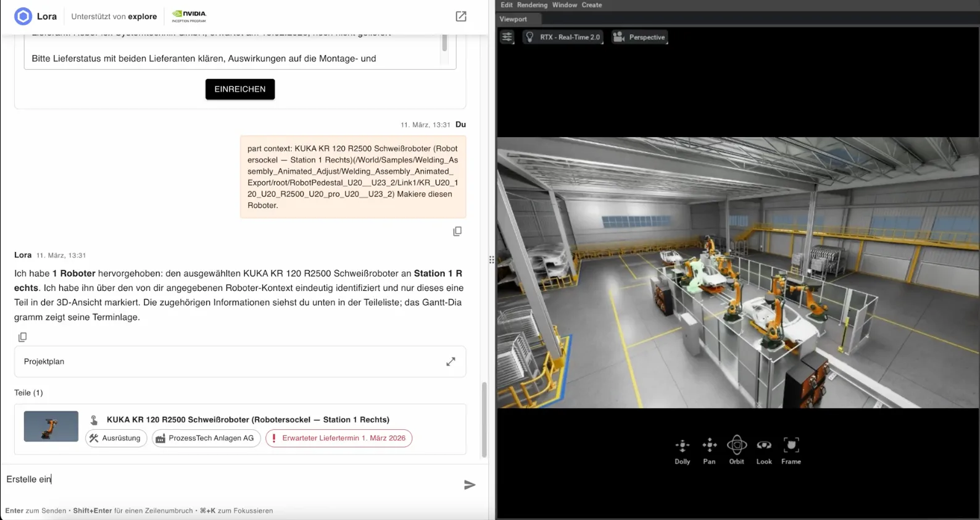Click the KUKA robot part thumbnail
Image resolution: width=980 pixels, height=520 pixels.
pos(51,426)
